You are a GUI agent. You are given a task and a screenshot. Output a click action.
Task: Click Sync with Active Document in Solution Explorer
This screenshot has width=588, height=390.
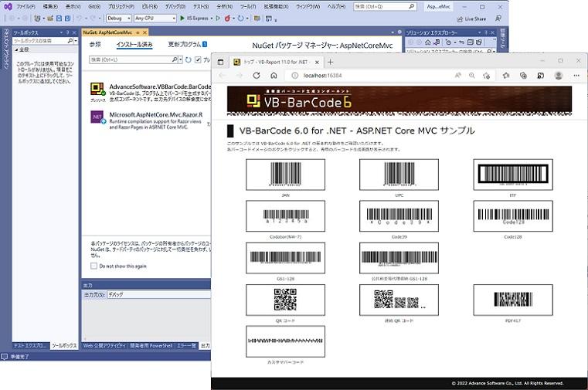[462, 42]
